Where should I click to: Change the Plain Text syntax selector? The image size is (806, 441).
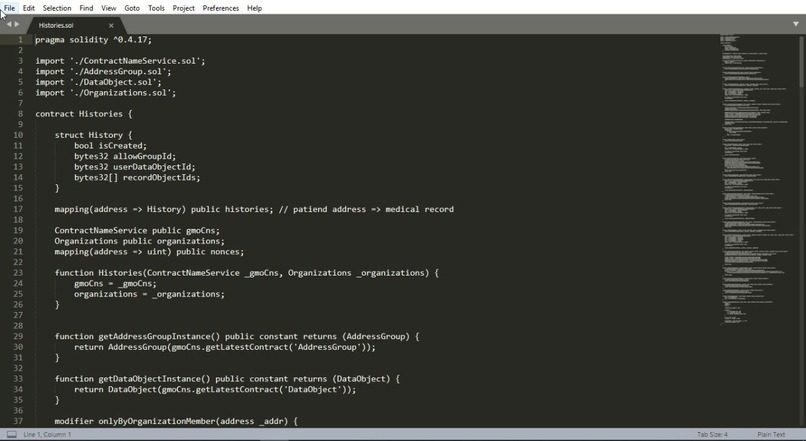point(771,434)
